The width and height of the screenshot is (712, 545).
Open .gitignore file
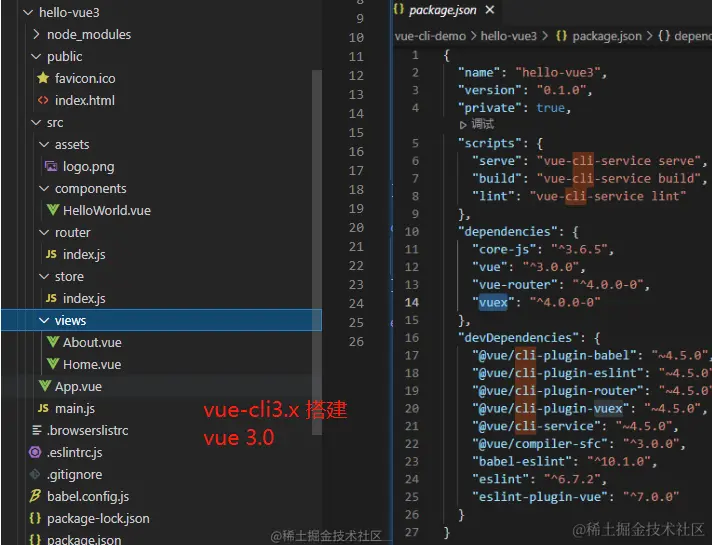[74, 475]
